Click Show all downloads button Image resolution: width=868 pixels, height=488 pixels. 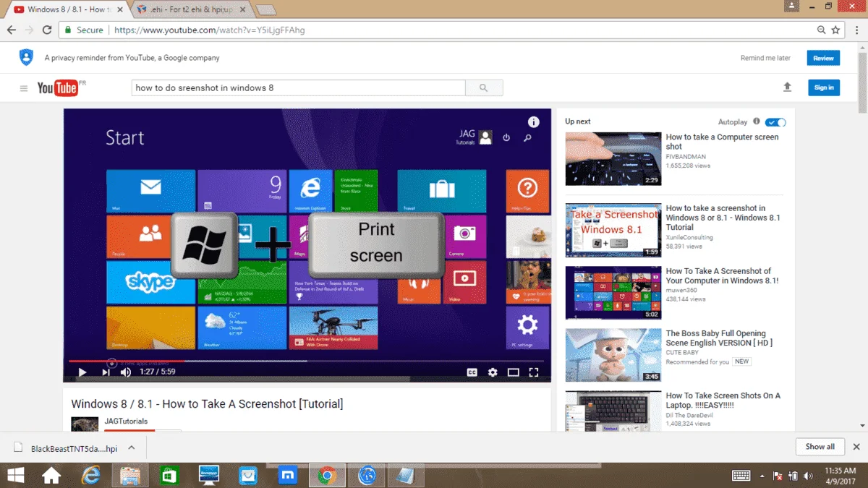coord(820,447)
